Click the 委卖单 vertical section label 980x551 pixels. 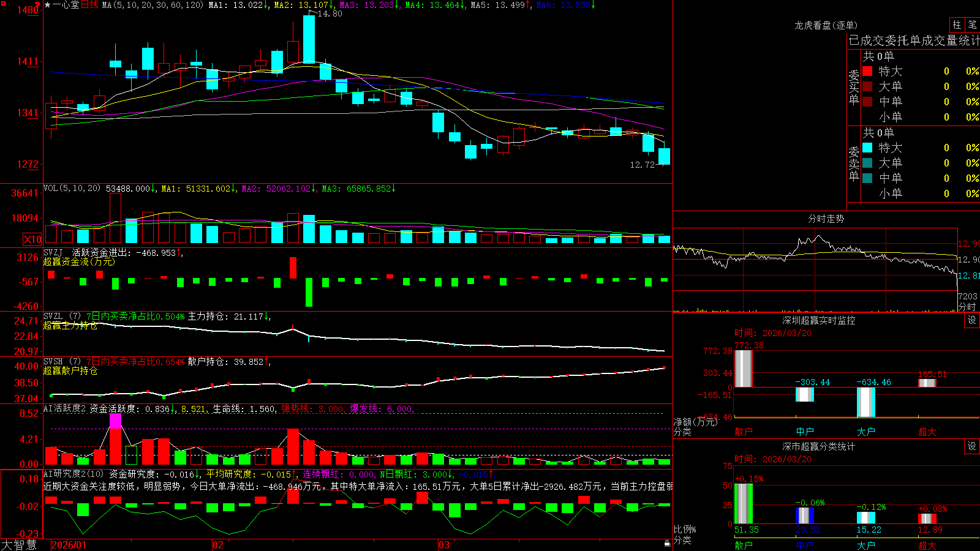854,163
